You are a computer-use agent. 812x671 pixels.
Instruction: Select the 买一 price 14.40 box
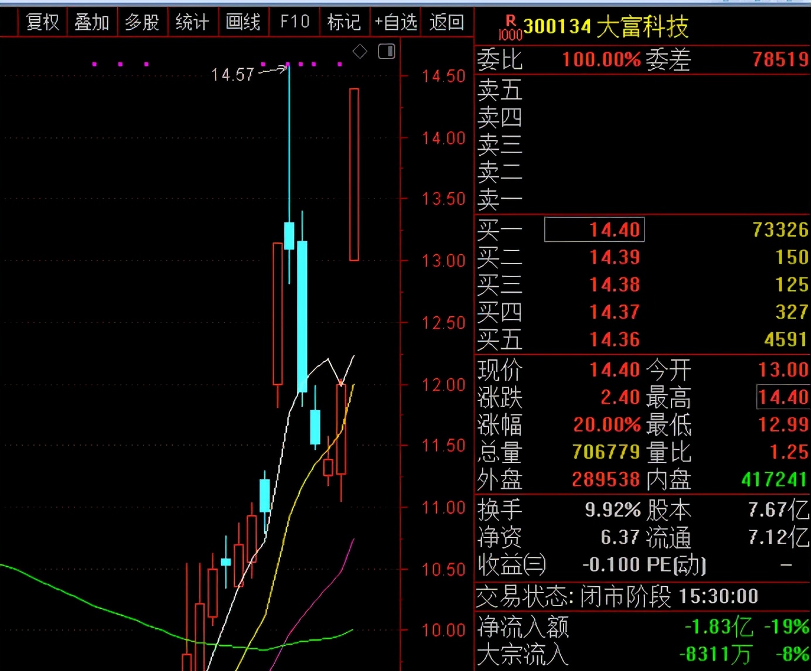(594, 230)
